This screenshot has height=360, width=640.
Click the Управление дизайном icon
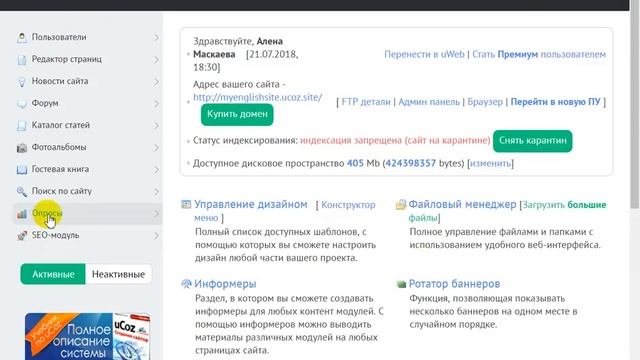[186, 204]
